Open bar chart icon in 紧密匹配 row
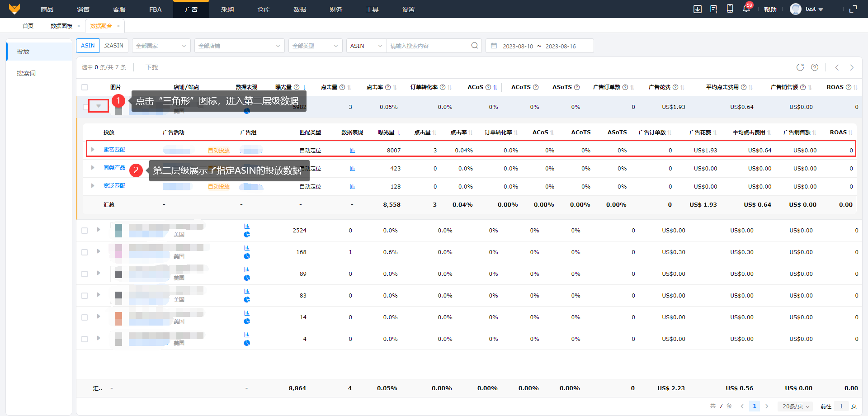The width and height of the screenshot is (868, 416). 352,150
